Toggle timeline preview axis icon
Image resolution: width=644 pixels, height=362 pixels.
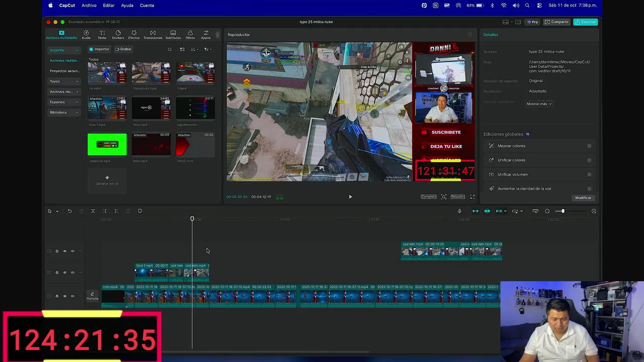pyautogui.click(x=515, y=211)
